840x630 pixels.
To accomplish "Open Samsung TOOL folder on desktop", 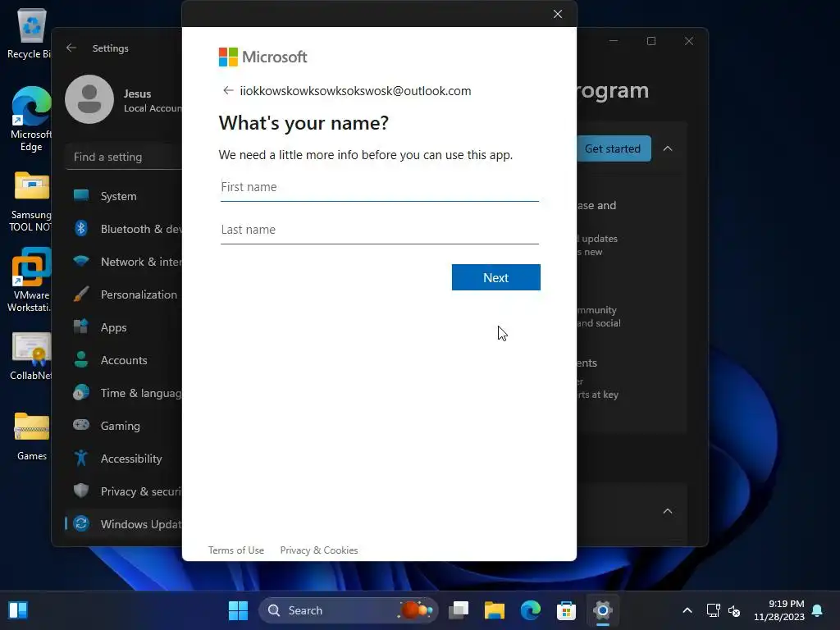I will click(31, 201).
